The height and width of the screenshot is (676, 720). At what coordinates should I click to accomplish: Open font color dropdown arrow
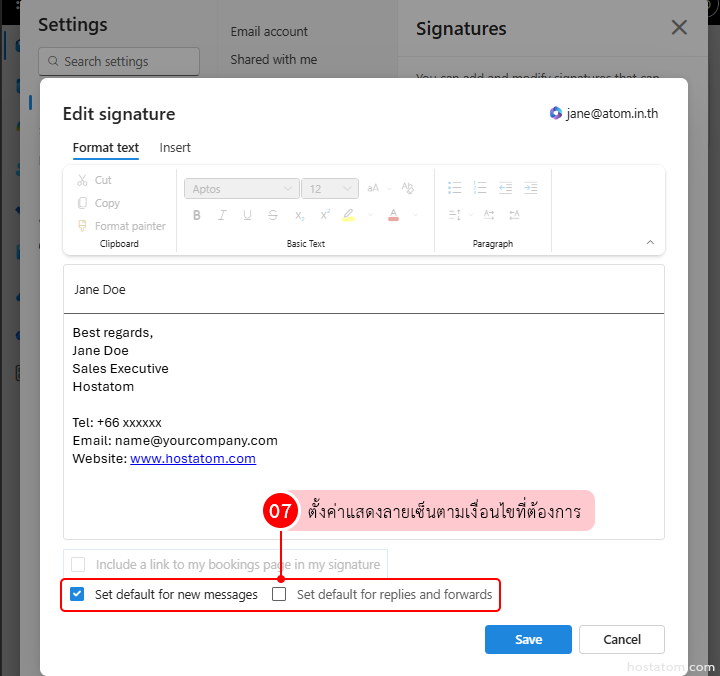pyautogui.click(x=415, y=215)
